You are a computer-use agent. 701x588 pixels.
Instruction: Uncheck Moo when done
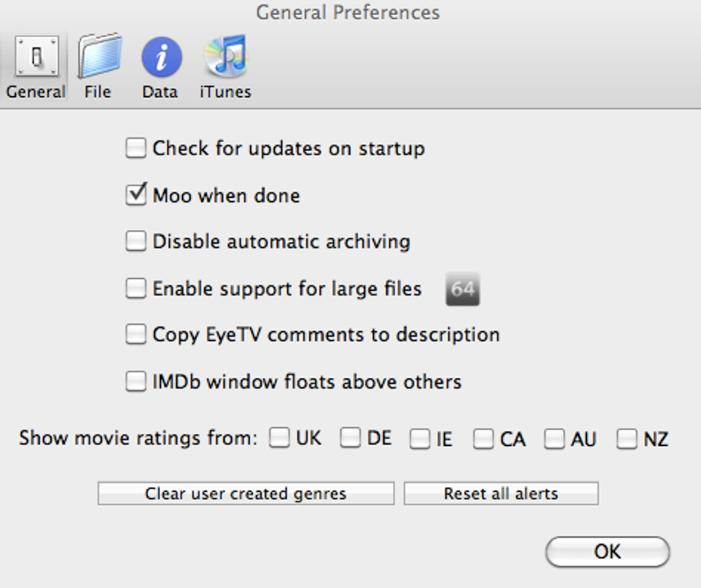click(x=136, y=195)
